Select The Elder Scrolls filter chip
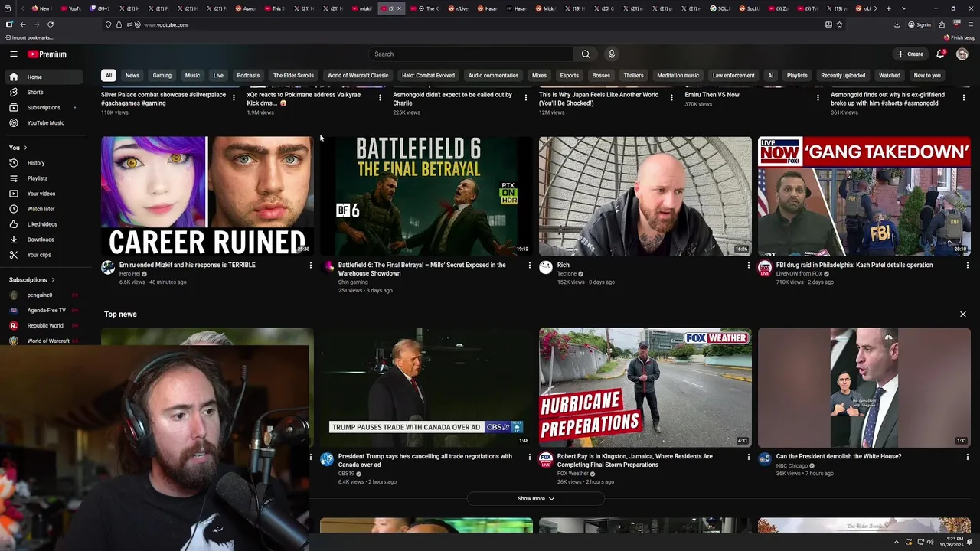The image size is (980, 551). click(x=293, y=75)
